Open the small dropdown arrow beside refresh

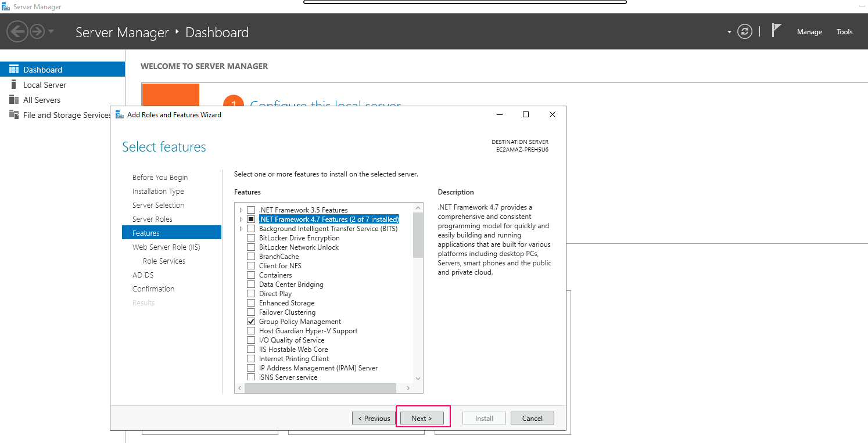729,32
